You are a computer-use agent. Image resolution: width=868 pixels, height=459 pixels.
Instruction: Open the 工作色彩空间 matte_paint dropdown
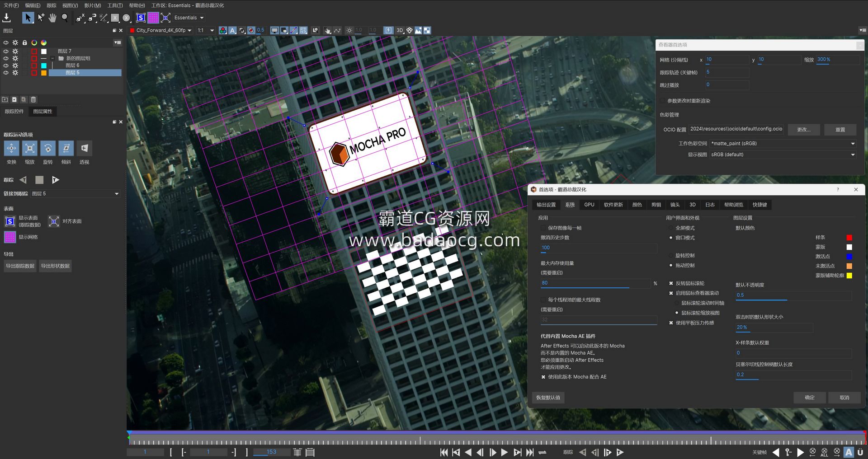tap(783, 143)
